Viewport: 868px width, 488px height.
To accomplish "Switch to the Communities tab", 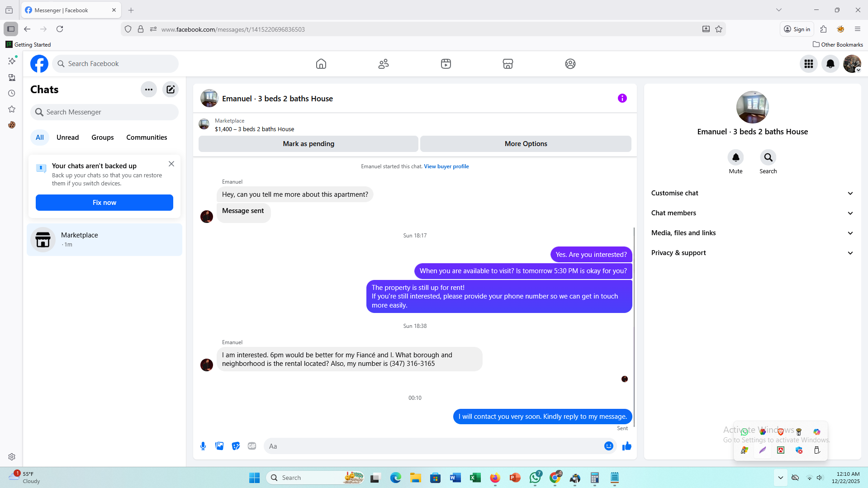I will coord(147,137).
